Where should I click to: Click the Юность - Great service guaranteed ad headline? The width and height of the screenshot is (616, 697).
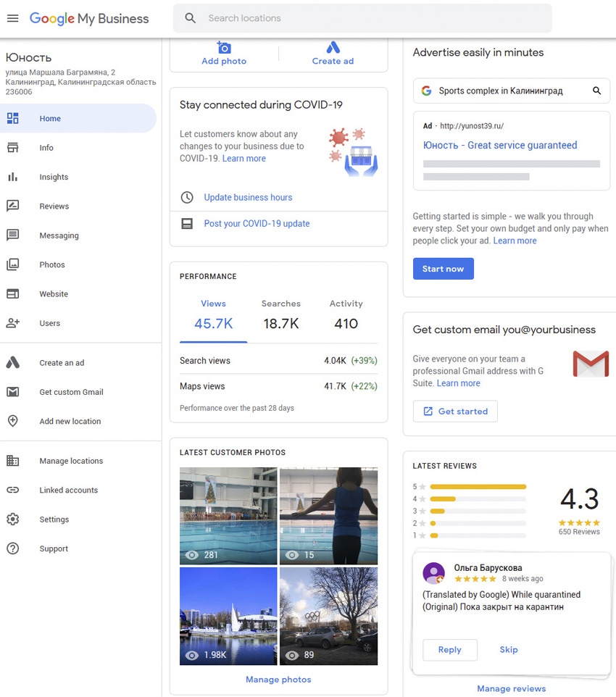click(500, 146)
